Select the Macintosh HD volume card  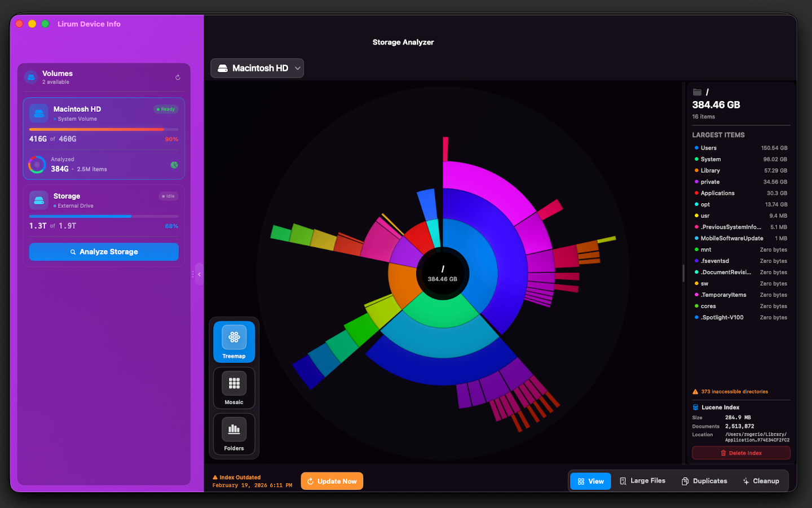click(x=104, y=139)
